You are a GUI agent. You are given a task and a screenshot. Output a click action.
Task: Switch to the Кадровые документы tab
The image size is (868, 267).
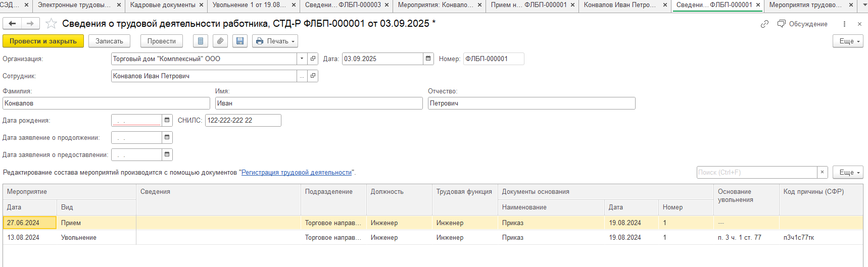(x=163, y=5)
